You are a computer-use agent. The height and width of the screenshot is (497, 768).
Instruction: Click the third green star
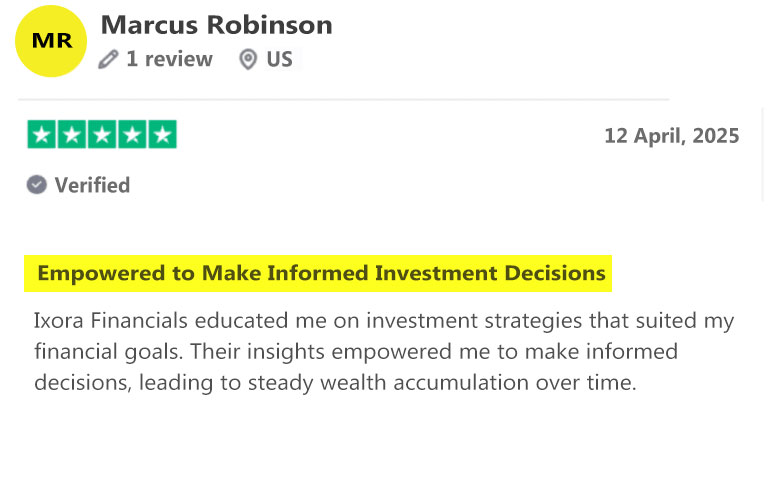tap(102, 134)
